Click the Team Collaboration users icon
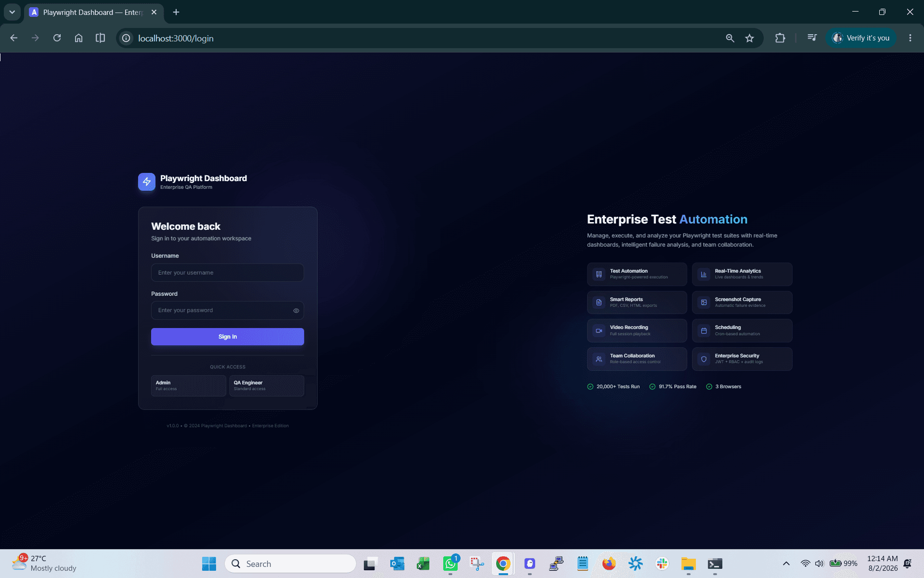The width and height of the screenshot is (924, 578). (599, 359)
